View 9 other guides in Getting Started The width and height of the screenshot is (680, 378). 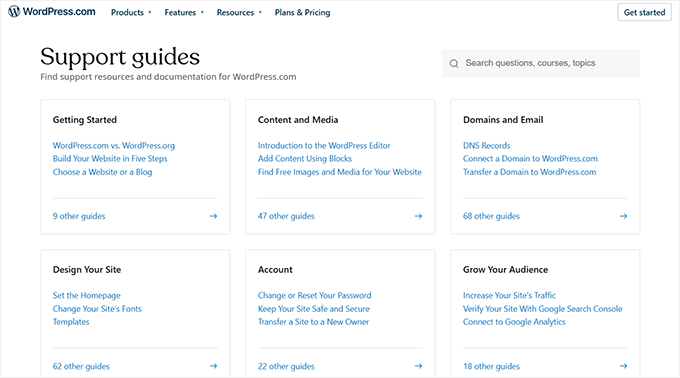pos(79,216)
